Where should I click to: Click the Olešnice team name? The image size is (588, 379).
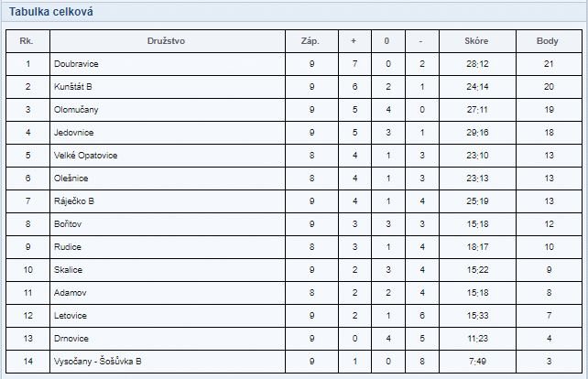point(71,179)
